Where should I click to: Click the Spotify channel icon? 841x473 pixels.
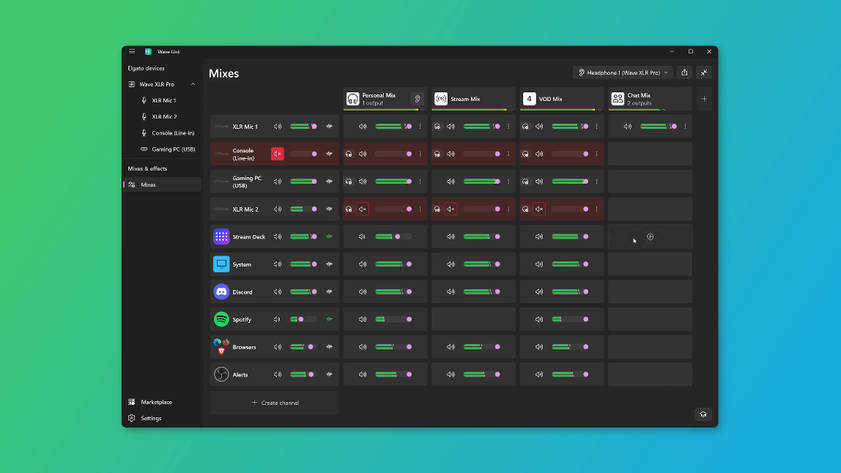[x=221, y=319]
